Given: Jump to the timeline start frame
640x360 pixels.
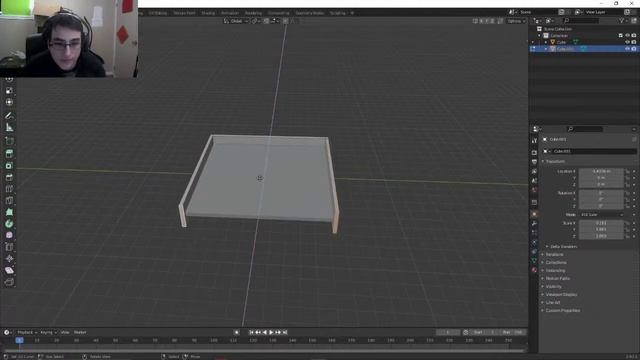Looking at the screenshot, I should point(251,332).
